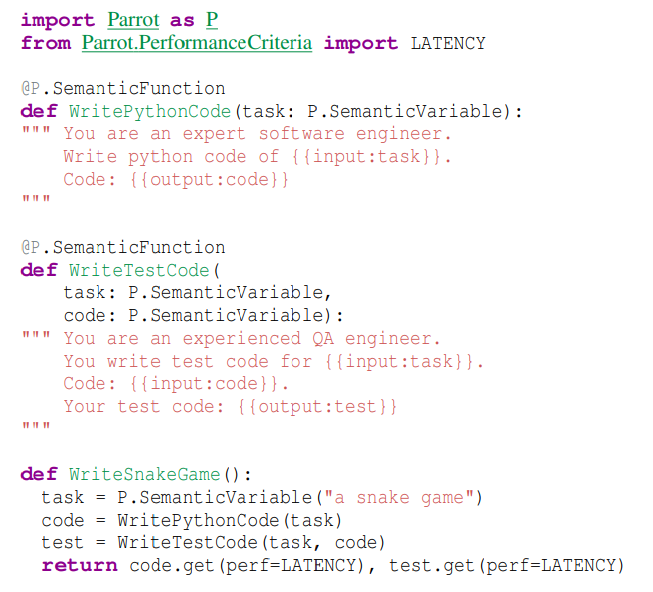Click the "expert software engineer" prompt line
The width and height of the screenshot is (653, 592).
[258, 134]
